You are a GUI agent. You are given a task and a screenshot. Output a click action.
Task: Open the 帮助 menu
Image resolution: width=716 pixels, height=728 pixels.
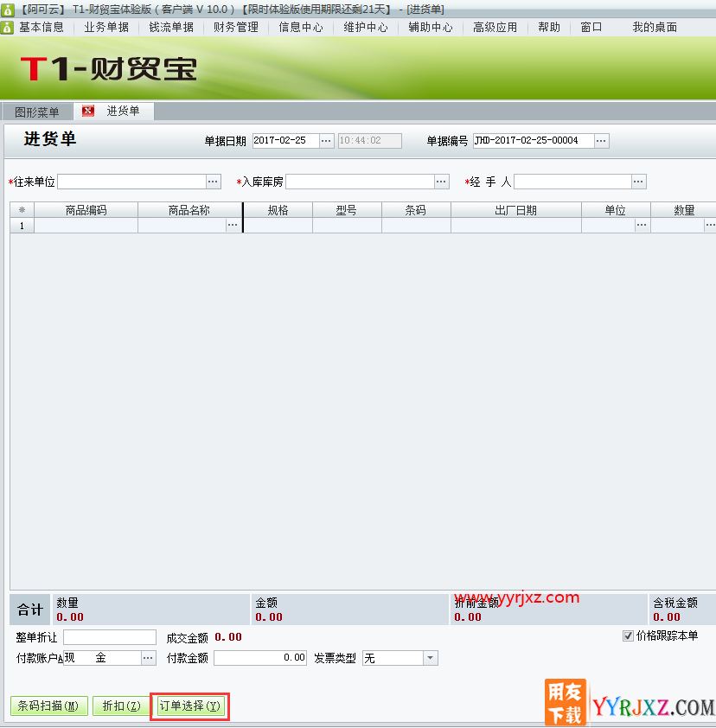coord(549,28)
